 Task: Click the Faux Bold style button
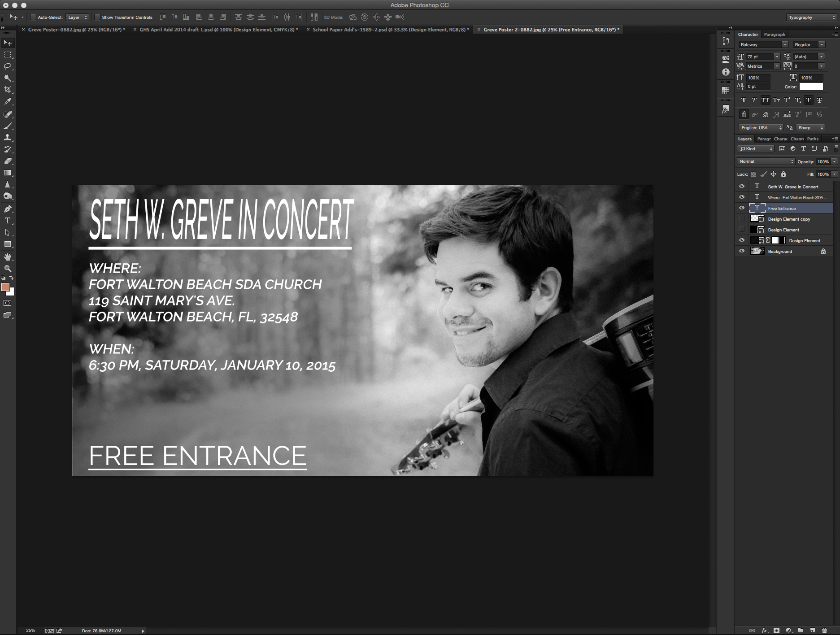point(744,100)
